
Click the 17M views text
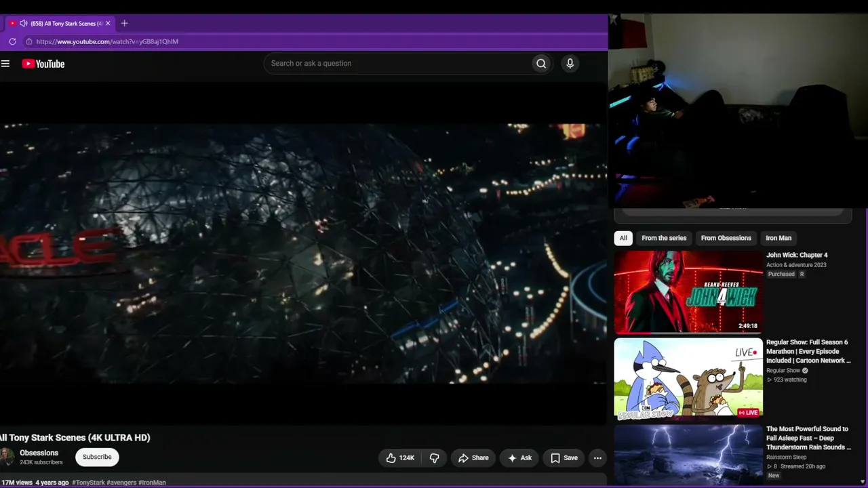pos(17,483)
